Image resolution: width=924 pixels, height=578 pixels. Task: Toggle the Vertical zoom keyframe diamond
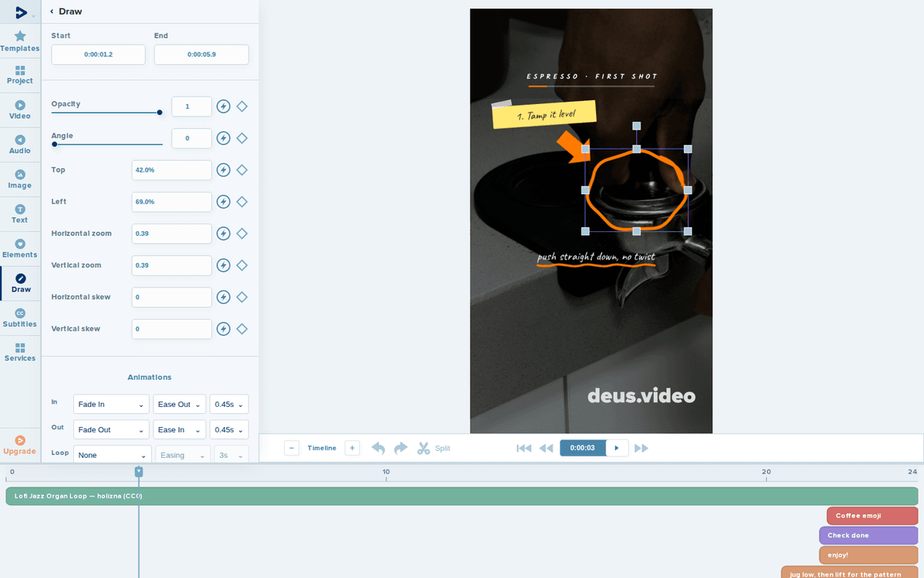tap(242, 265)
